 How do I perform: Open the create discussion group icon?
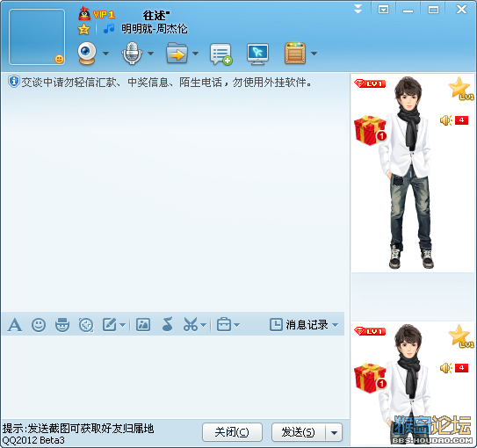[x=220, y=54]
